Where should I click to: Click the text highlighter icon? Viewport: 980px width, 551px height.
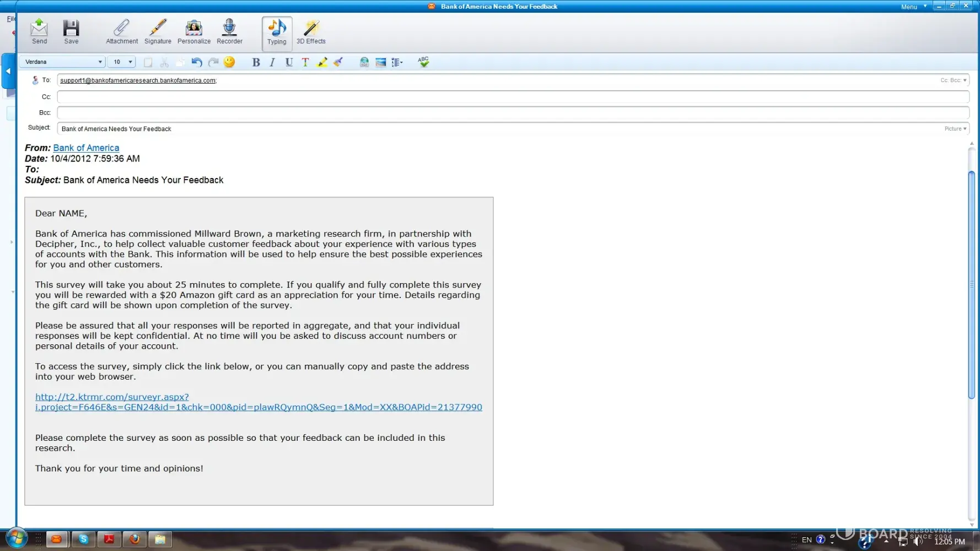point(322,62)
